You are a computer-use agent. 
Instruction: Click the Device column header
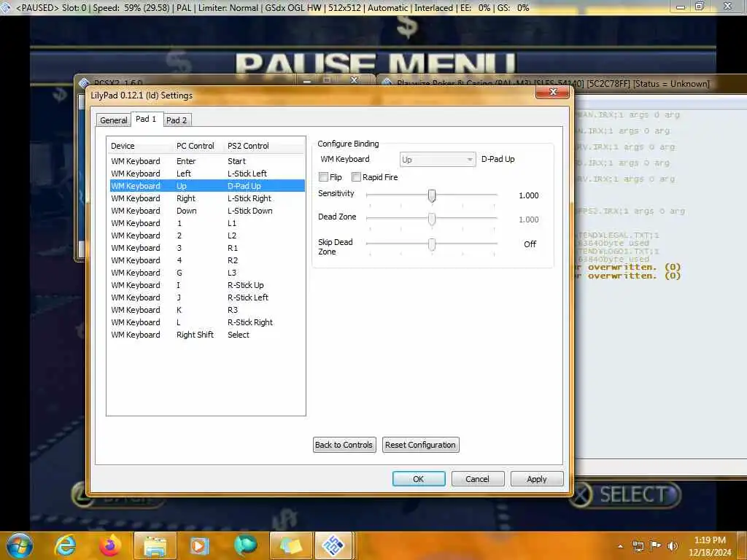pyautogui.click(x=141, y=146)
